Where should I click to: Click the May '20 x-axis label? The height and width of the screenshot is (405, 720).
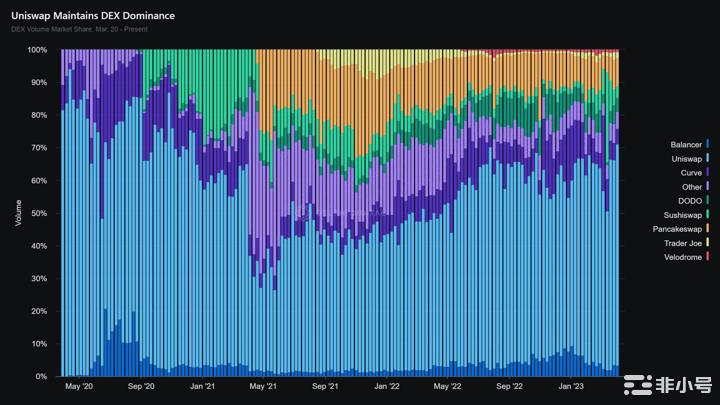coord(79,386)
